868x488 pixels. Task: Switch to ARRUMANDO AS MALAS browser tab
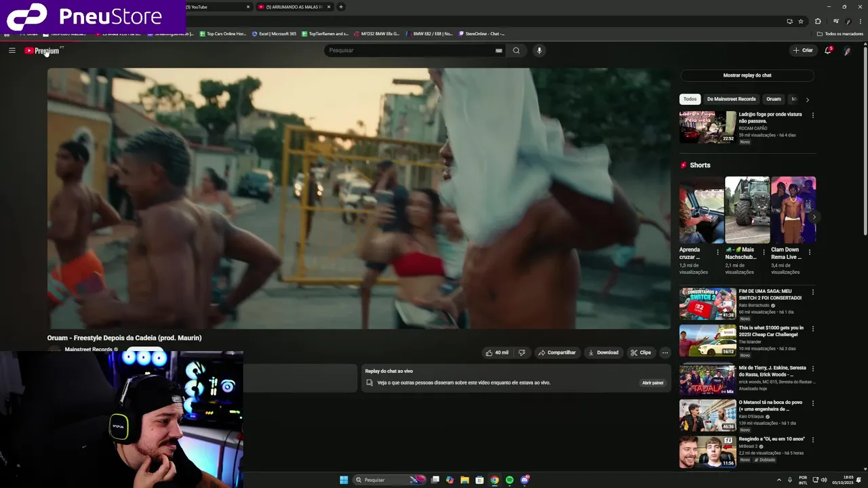coord(295,7)
